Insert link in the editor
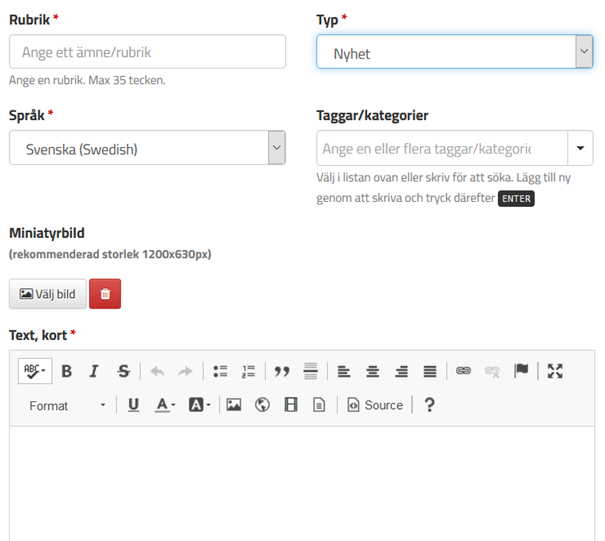 point(463,371)
